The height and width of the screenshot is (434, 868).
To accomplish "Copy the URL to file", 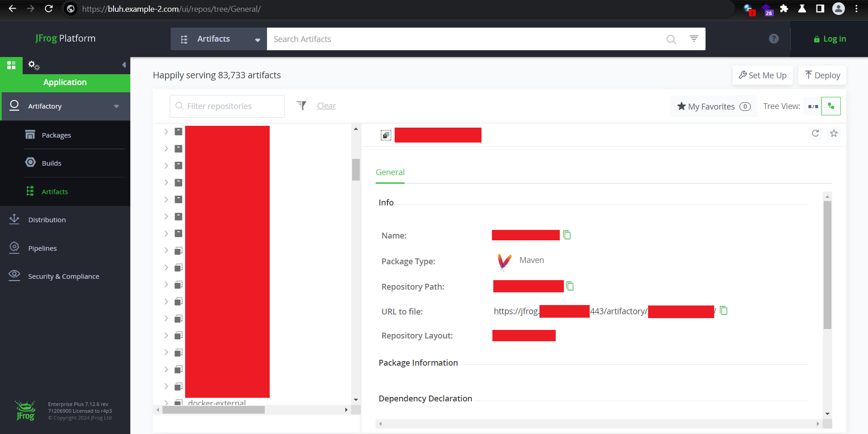I will pos(724,310).
